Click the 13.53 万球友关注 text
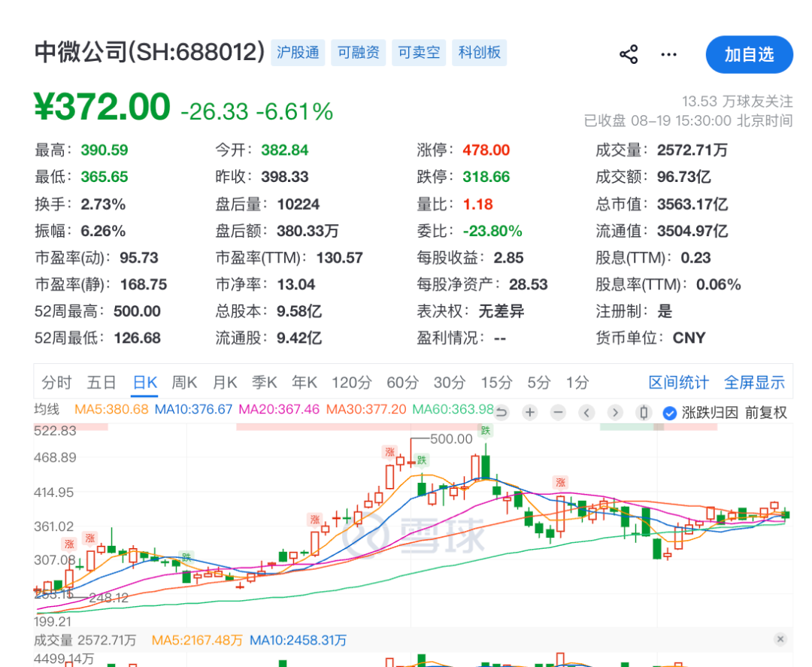The height and width of the screenshot is (667, 812). tap(737, 101)
